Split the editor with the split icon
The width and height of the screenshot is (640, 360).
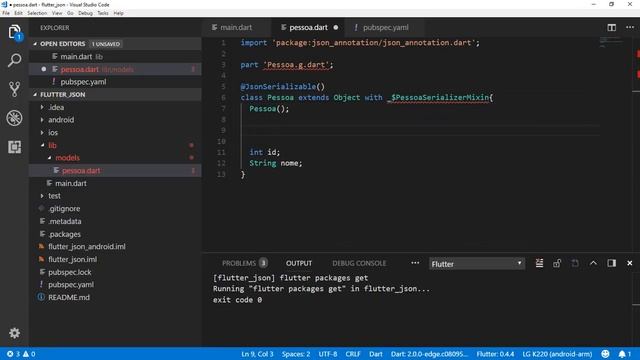(x=611, y=27)
